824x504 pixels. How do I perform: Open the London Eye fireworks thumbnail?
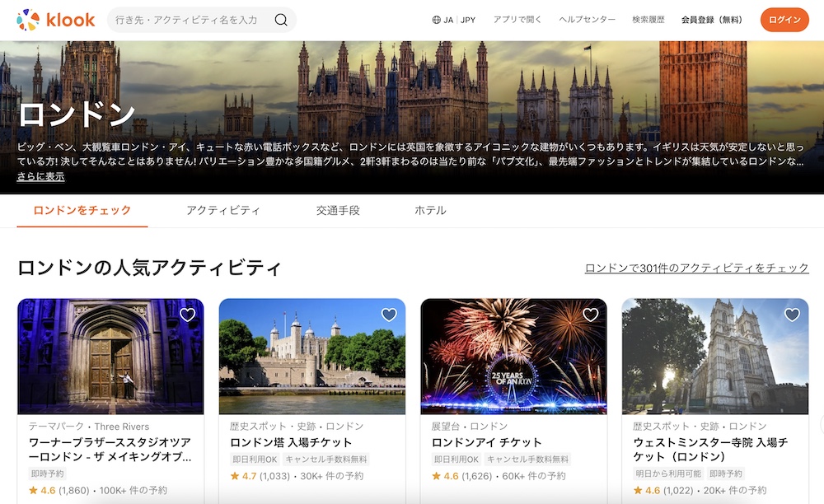click(x=513, y=356)
